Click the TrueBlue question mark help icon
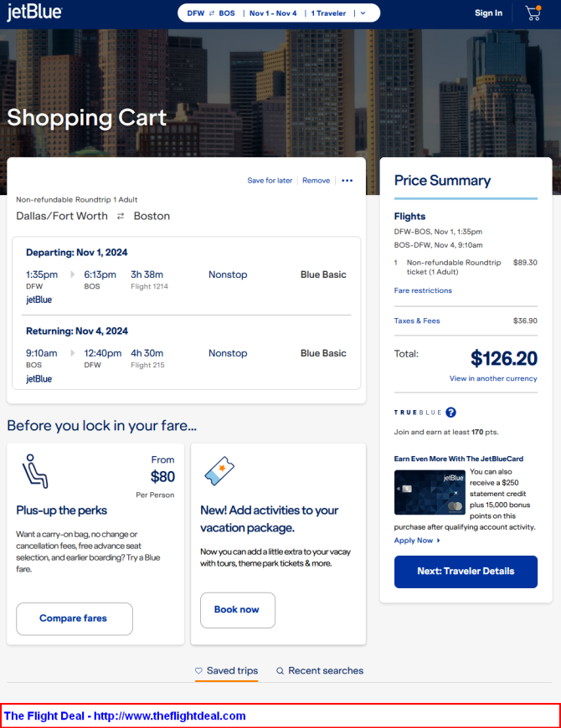Screen dimensions: 561x728 point(450,413)
